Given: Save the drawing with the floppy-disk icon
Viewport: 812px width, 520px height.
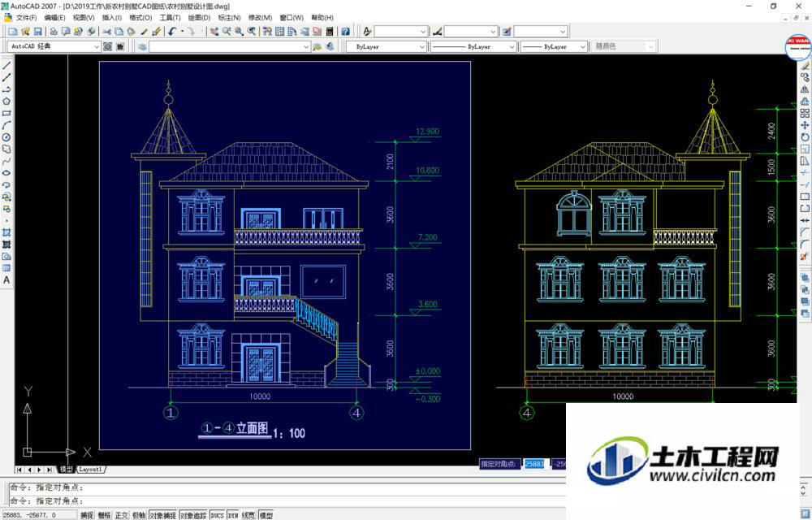Looking at the screenshot, I should 38,32.
